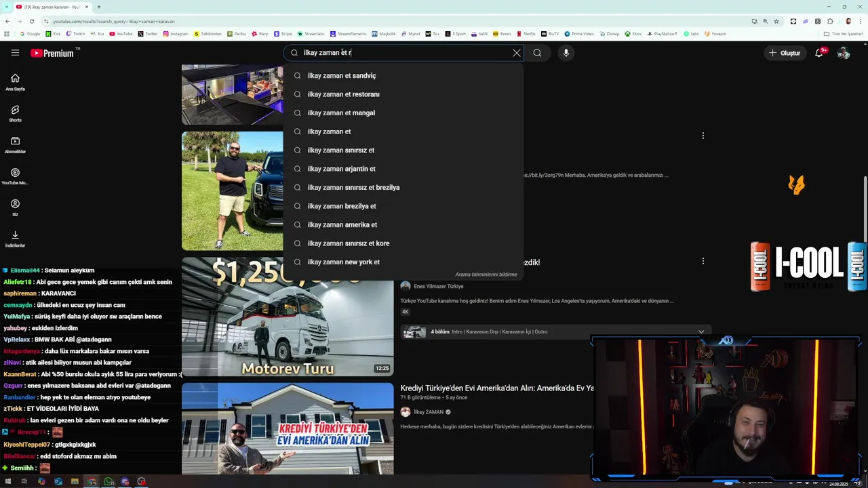The width and height of the screenshot is (868, 488).
Task: Open Abonelikler in the sidebar
Action: pyautogui.click(x=15, y=144)
